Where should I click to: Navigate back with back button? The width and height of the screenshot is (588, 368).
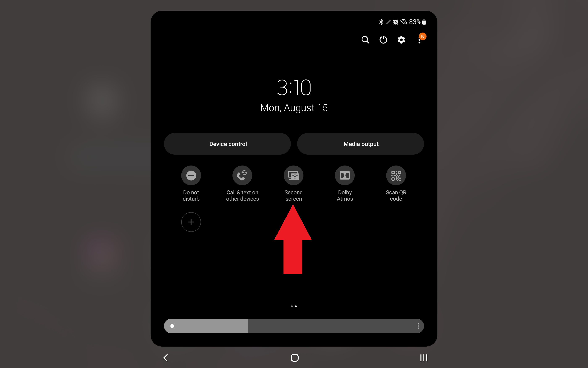166,357
